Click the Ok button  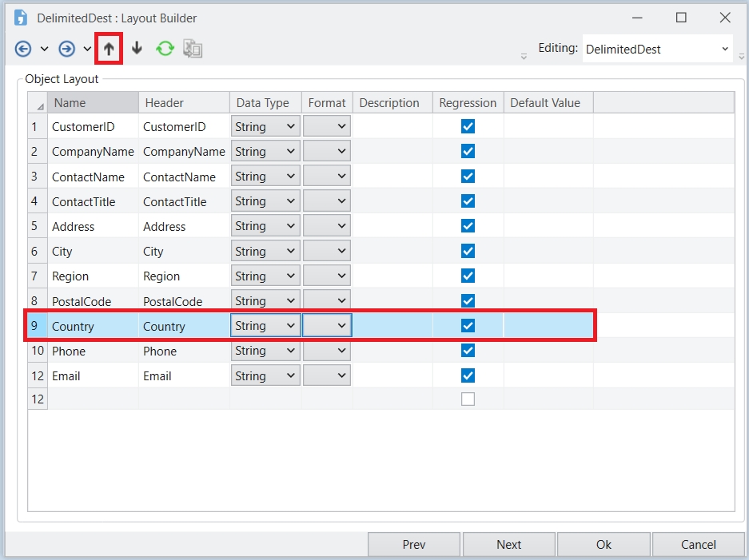pyautogui.click(x=604, y=545)
